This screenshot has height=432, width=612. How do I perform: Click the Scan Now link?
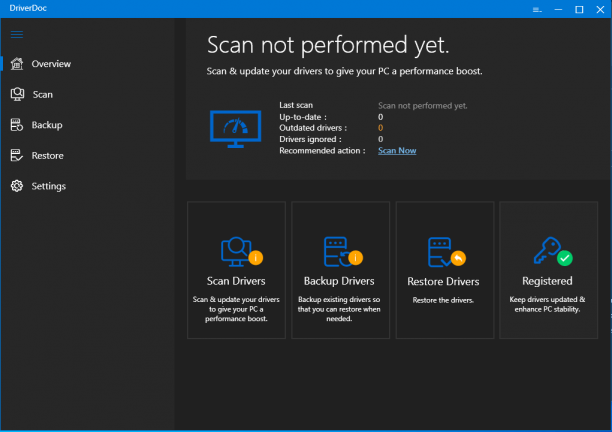click(x=397, y=151)
